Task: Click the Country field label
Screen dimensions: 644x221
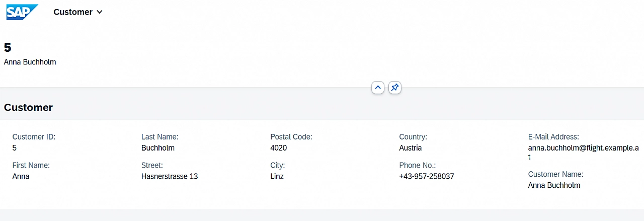Action: point(413,137)
